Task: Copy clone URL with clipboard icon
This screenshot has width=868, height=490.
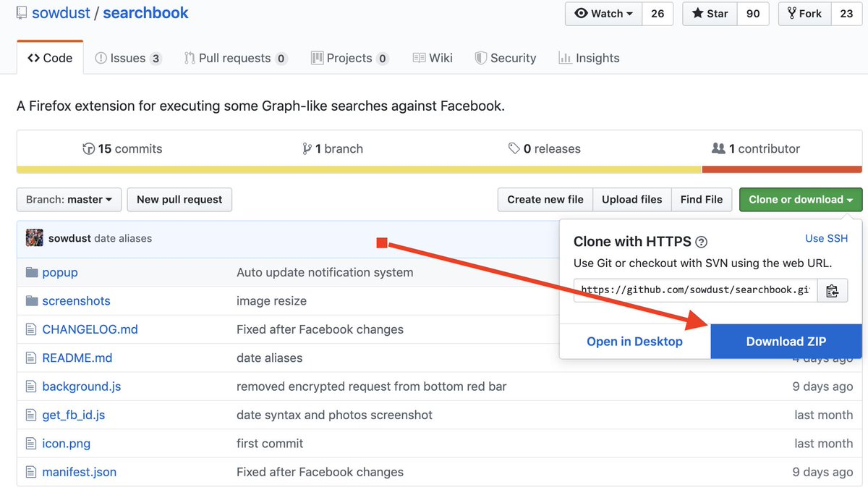Action: 833,290
